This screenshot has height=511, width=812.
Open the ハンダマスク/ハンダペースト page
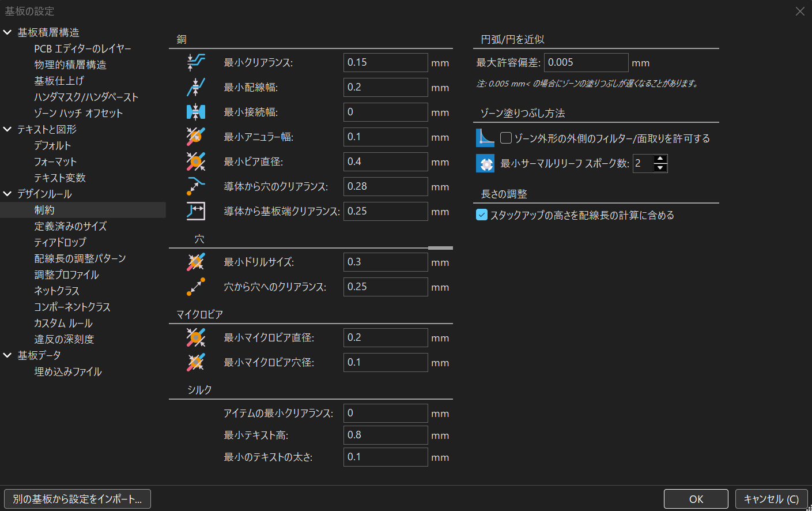[86, 97]
